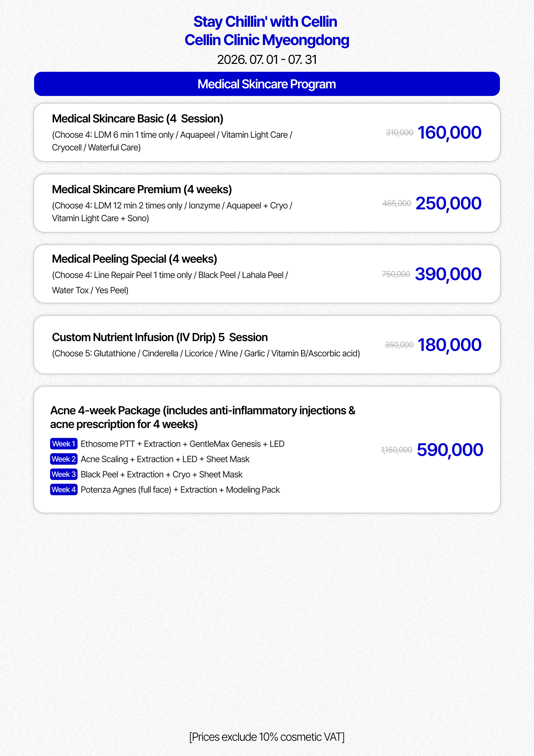Select the Custom Nutrient Infusion IV Drip title

(x=160, y=337)
